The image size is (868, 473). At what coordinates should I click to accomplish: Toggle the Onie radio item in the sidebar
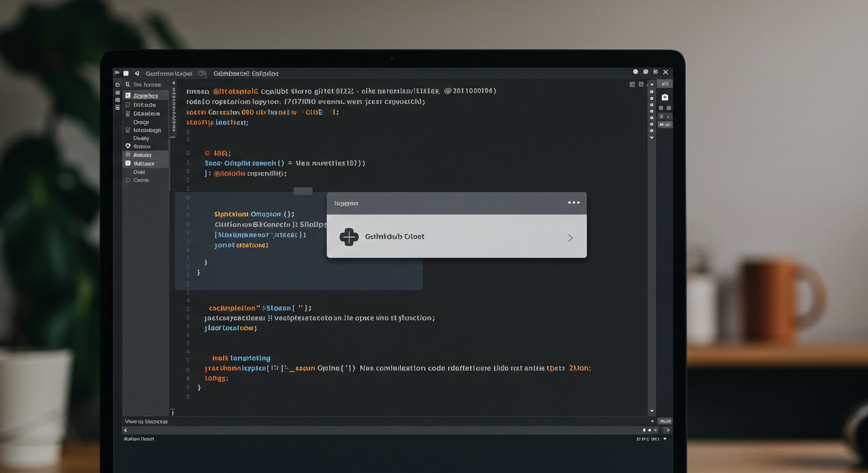click(x=146, y=171)
